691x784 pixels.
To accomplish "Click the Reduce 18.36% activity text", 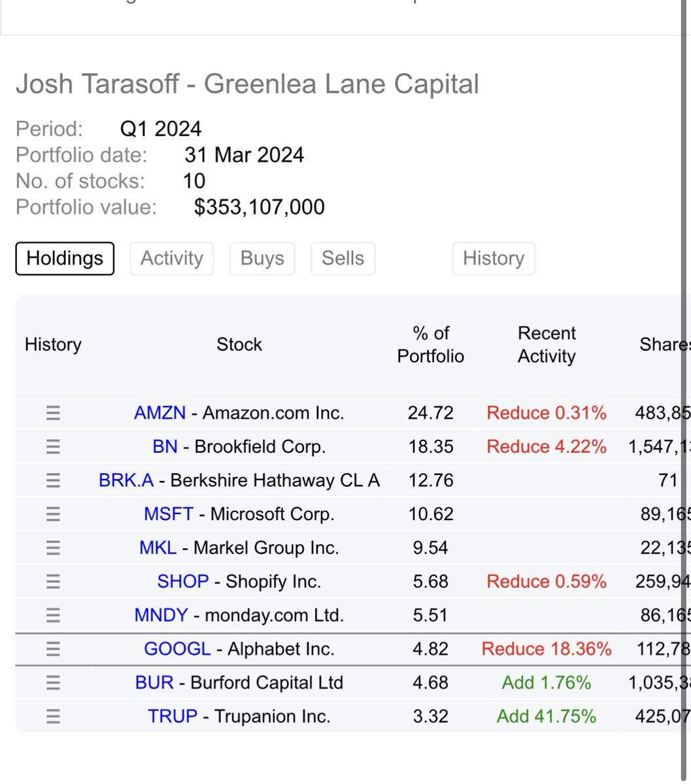I will click(547, 649).
